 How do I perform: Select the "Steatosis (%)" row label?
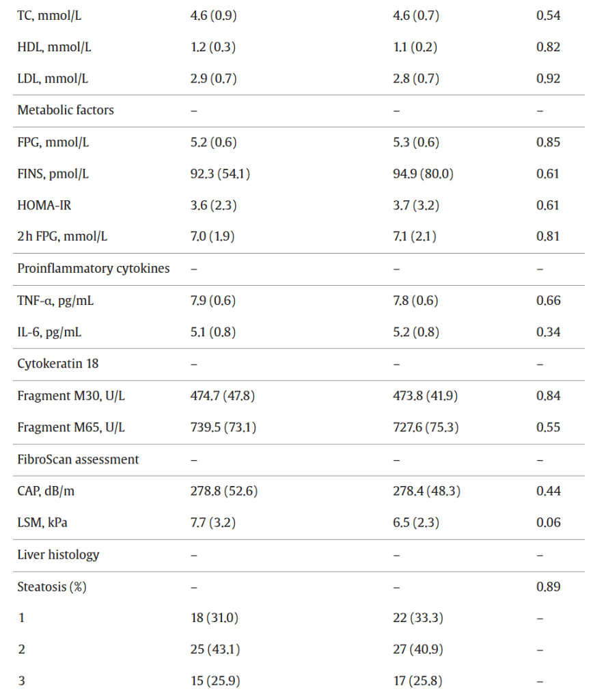tap(52, 587)
